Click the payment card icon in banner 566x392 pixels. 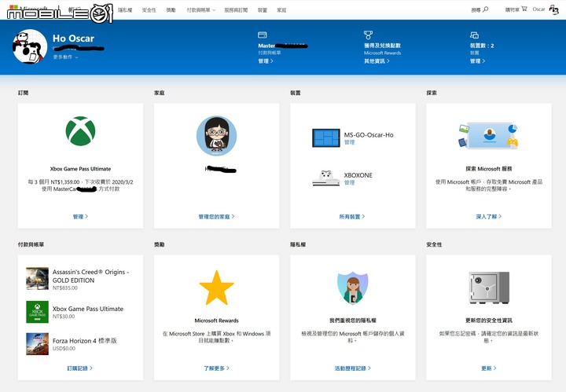[263, 35]
